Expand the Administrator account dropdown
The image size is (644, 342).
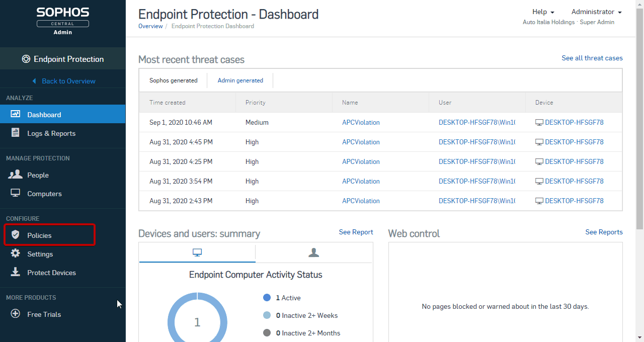click(596, 12)
